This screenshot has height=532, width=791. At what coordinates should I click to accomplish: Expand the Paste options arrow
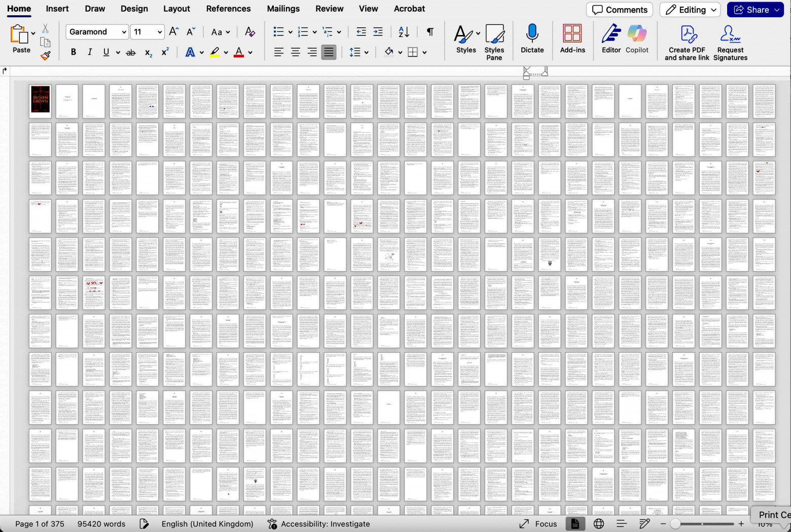click(33, 33)
